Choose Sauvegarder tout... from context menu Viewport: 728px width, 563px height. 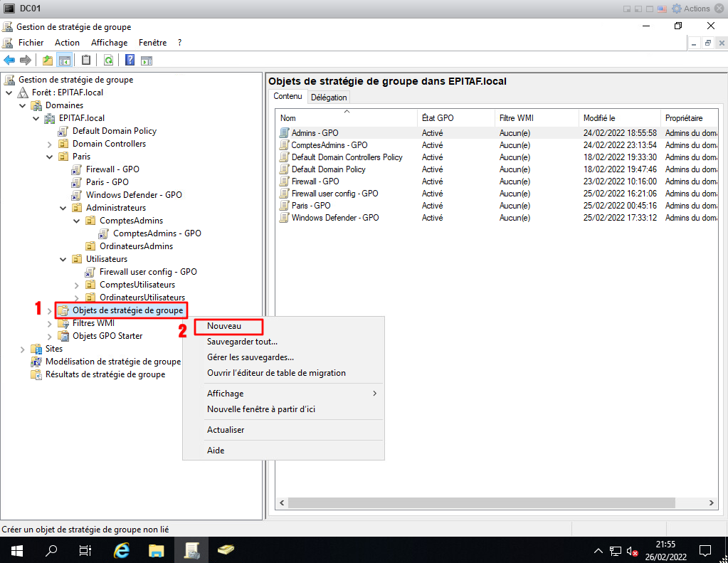(242, 342)
